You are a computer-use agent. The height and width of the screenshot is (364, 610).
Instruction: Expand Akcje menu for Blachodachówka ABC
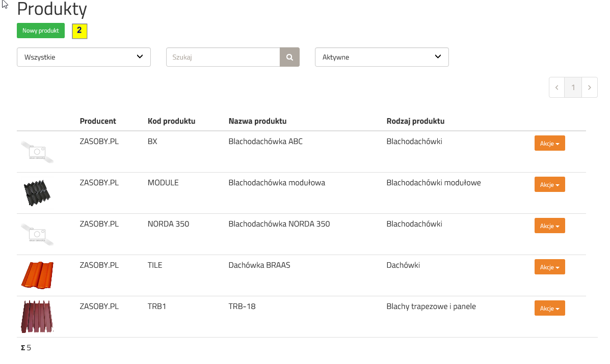tap(549, 143)
